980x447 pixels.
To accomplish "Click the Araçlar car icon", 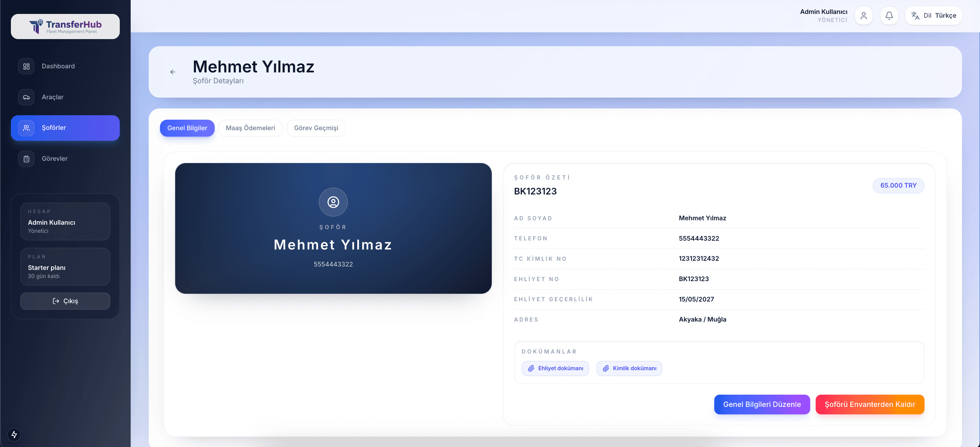I will click(26, 97).
